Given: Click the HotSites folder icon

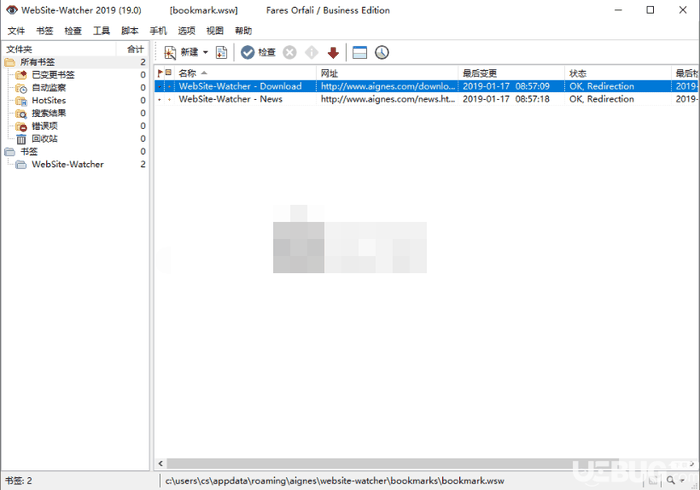Looking at the screenshot, I should tap(21, 101).
